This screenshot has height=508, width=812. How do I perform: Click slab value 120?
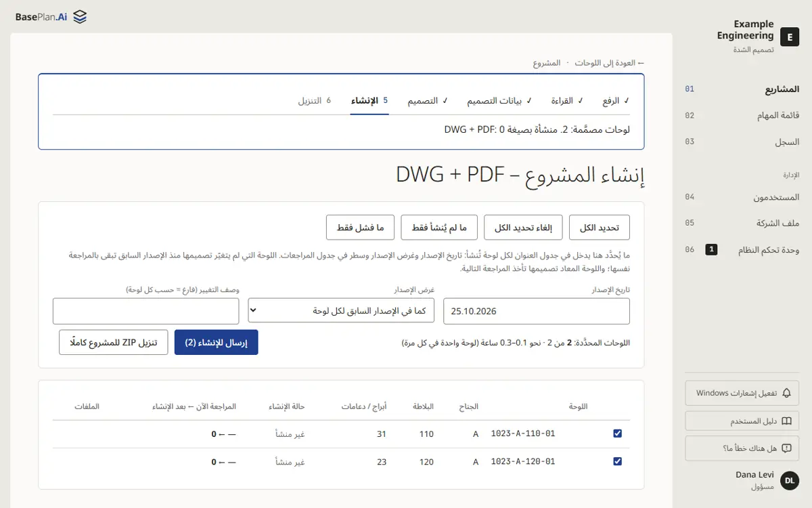426,461
